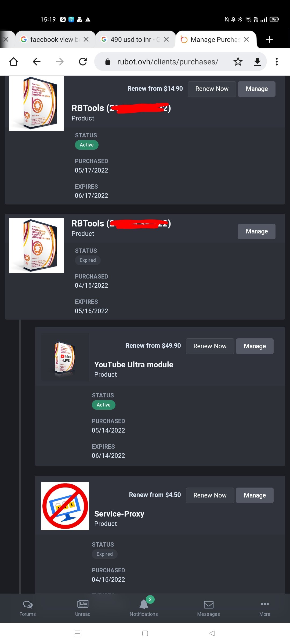
Task: Open YouTube Ultra module product thumbnail
Action: point(65,357)
